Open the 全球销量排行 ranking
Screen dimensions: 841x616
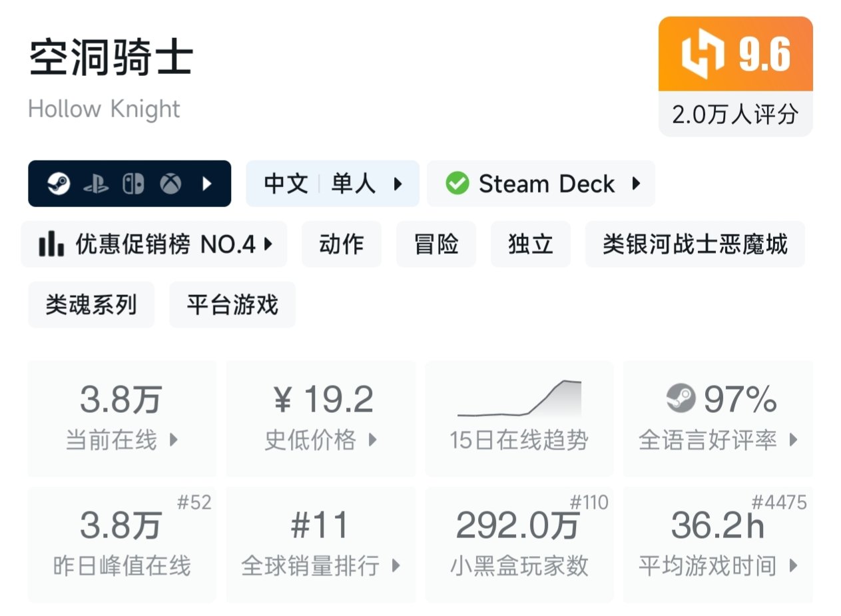[x=321, y=544]
